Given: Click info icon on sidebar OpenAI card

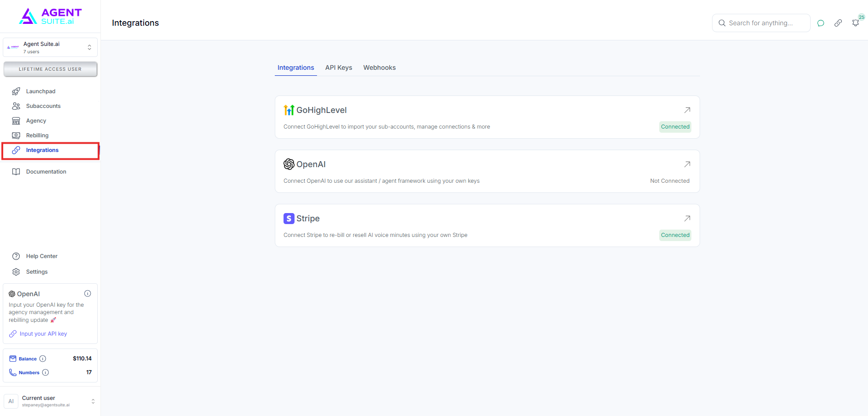Looking at the screenshot, I should 88,293.
